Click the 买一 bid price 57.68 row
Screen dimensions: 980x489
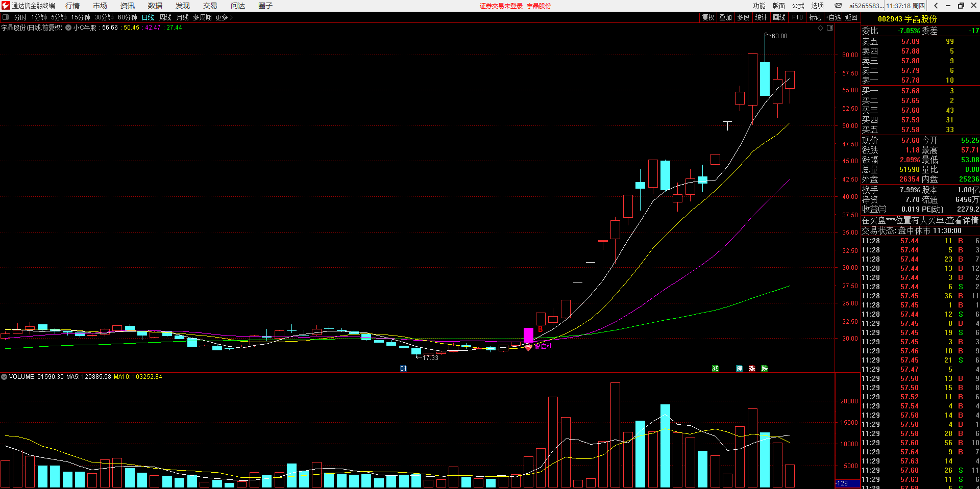click(920, 91)
